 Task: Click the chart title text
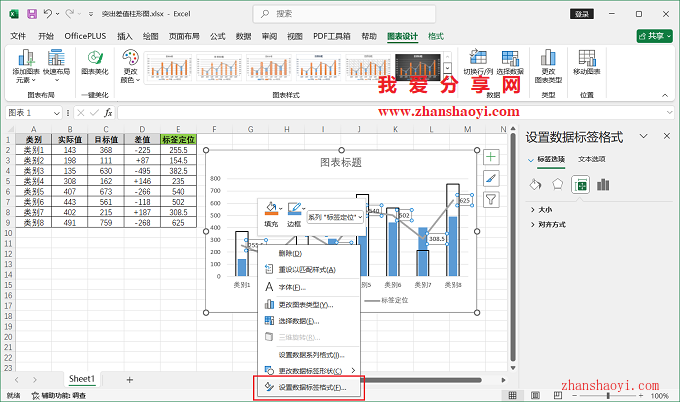coord(341,163)
